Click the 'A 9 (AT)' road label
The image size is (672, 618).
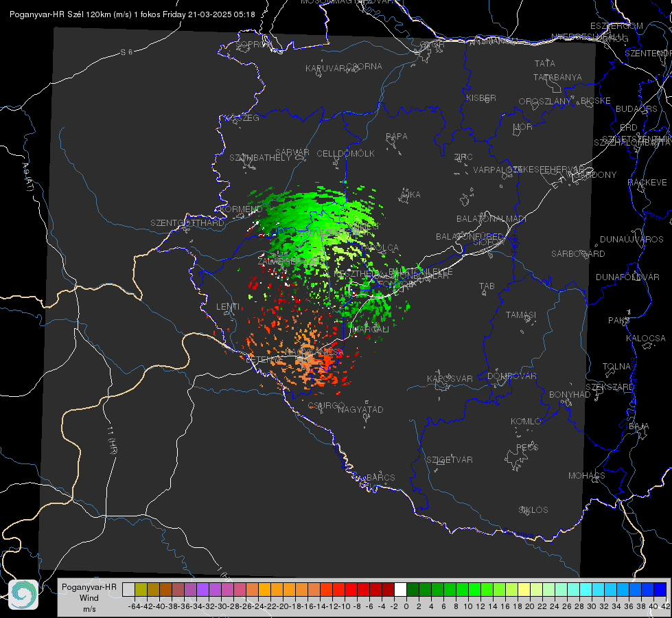point(28,177)
